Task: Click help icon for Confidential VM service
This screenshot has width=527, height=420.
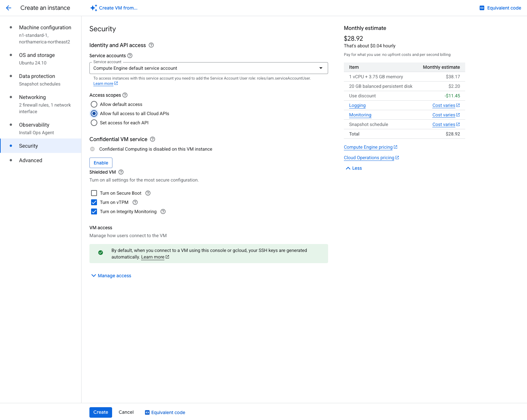Action: click(x=153, y=139)
